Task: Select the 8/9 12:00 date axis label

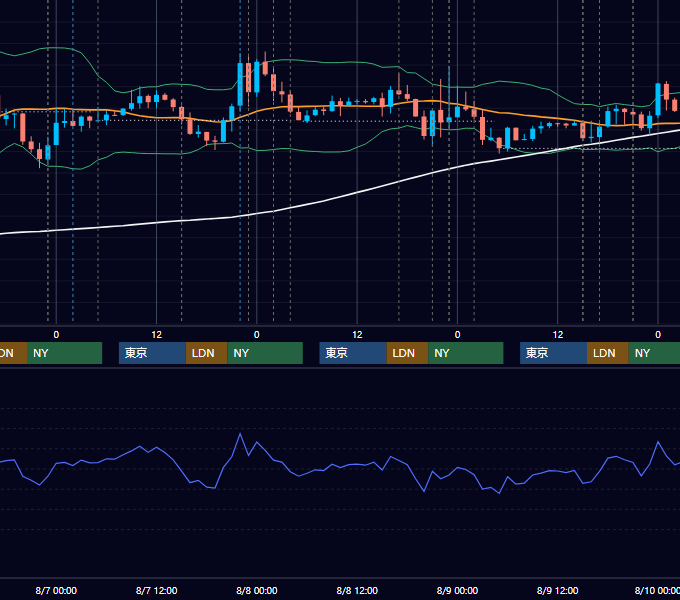Action: pos(557,590)
